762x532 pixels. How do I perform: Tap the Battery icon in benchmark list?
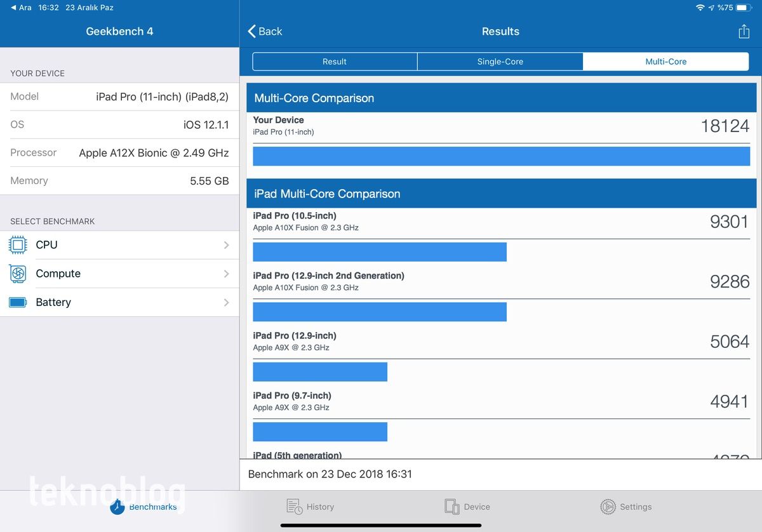(18, 303)
